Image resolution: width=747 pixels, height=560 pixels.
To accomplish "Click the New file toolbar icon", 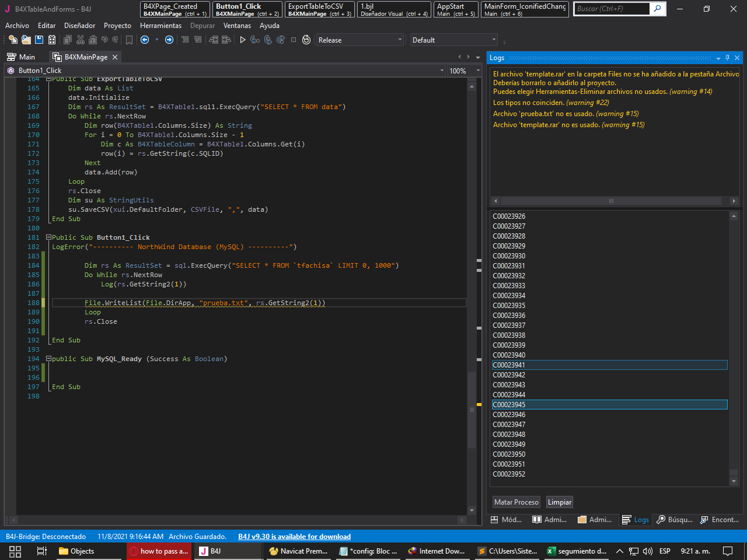I will pyautogui.click(x=13, y=40).
